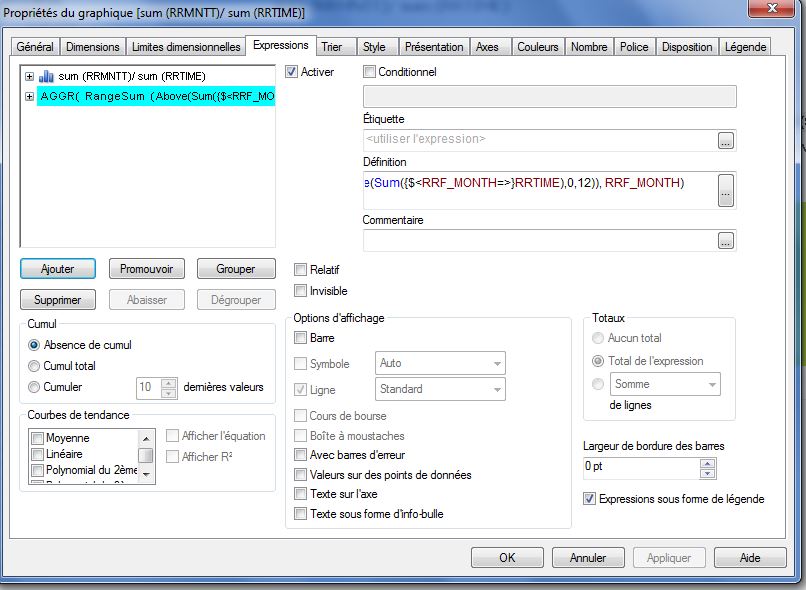Click the 0 pt border width field

pos(642,468)
